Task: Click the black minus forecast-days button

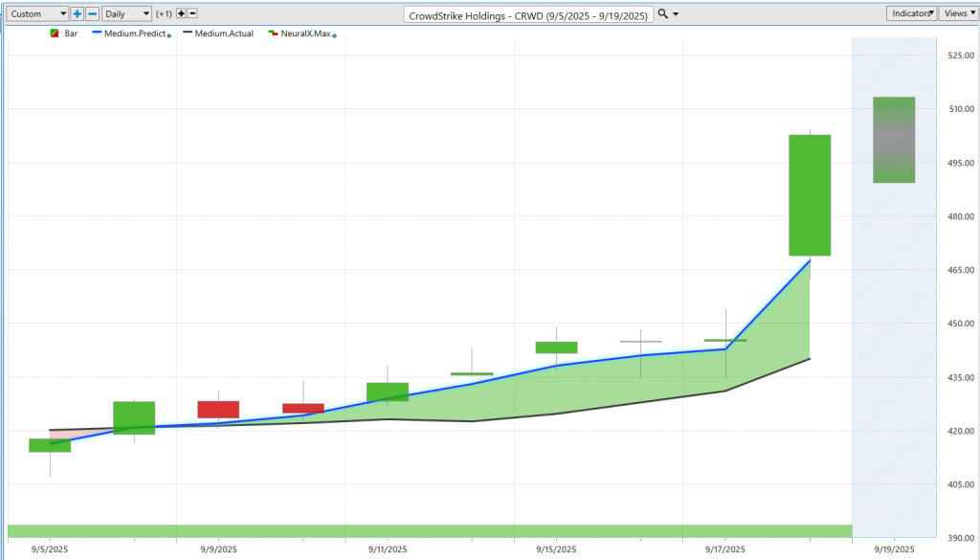Action: pos(192,13)
